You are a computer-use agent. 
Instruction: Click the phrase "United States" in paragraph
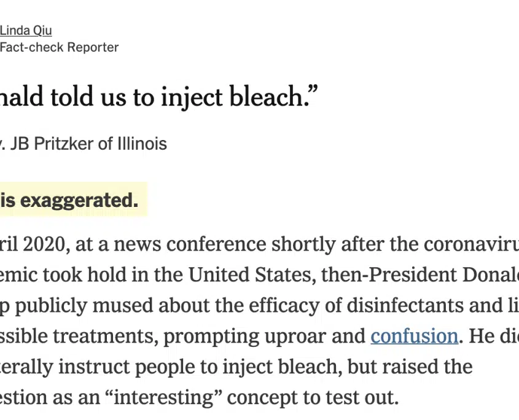[252, 274]
